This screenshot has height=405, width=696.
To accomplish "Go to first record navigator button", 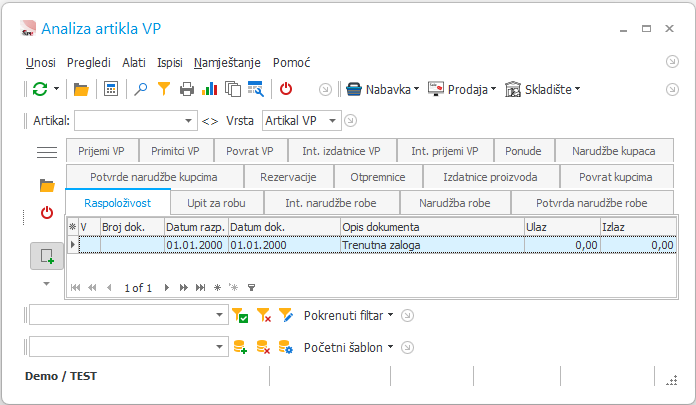I will point(75,288).
